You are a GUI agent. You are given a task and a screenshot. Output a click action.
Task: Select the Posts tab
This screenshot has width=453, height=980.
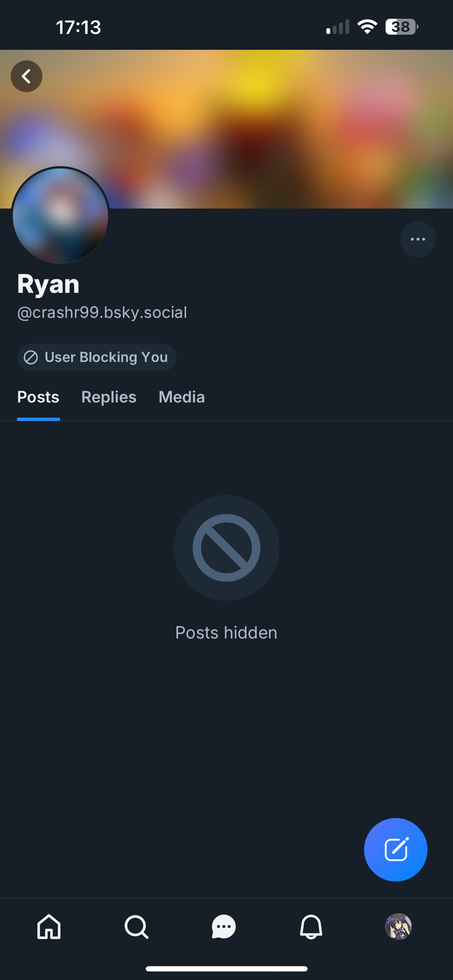pyautogui.click(x=38, y=397)
